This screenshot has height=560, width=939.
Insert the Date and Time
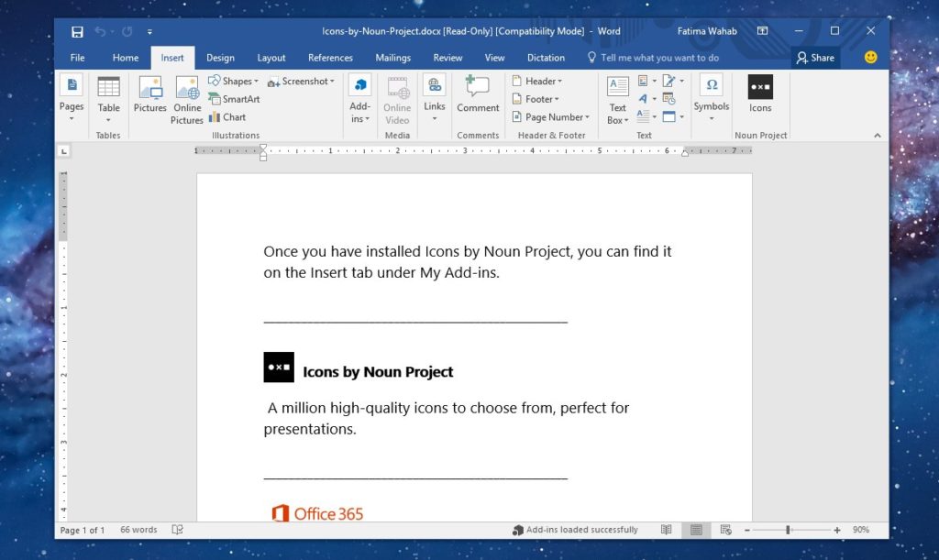(x=668, y=97)
